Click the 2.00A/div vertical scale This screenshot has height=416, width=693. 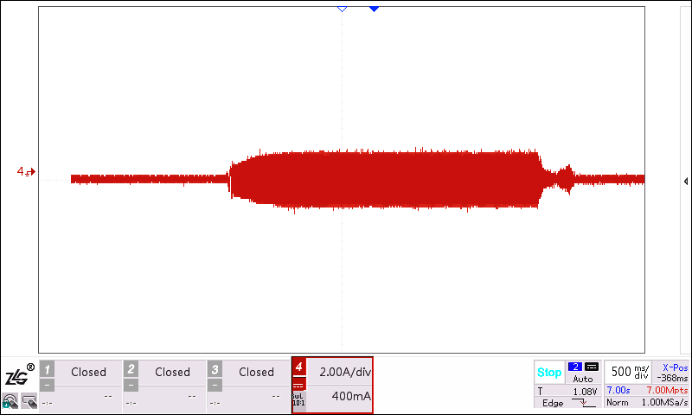click(x=345, y=372)
